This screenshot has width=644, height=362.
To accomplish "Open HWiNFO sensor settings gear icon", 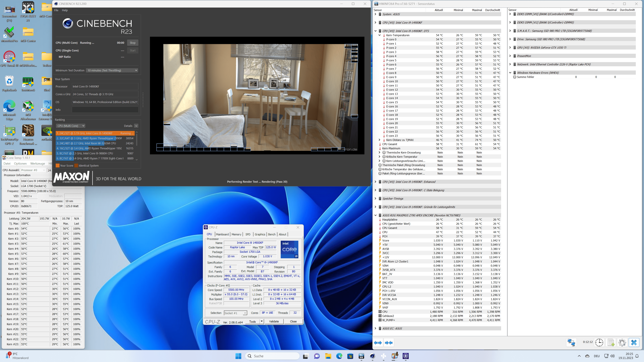I will click(x=622, y=342).
